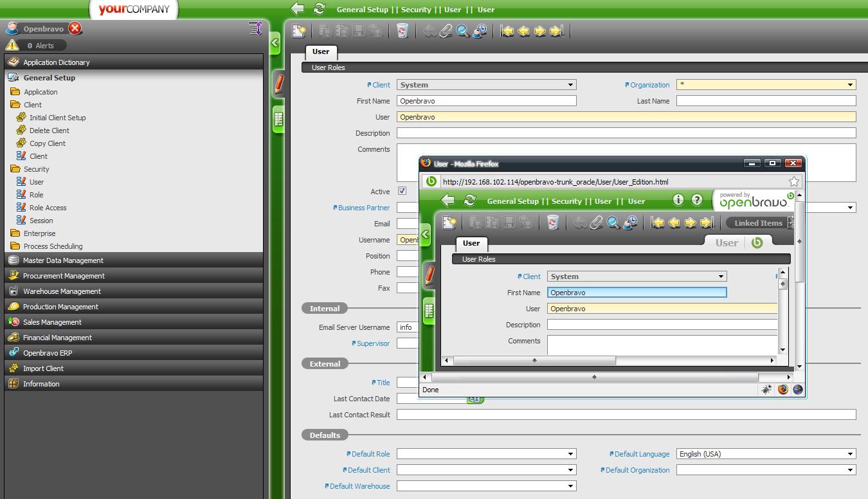Go to the last record in main toolbar
This screenshot has height=499, width=868.
pyautogui.click(x=557, y=31)
